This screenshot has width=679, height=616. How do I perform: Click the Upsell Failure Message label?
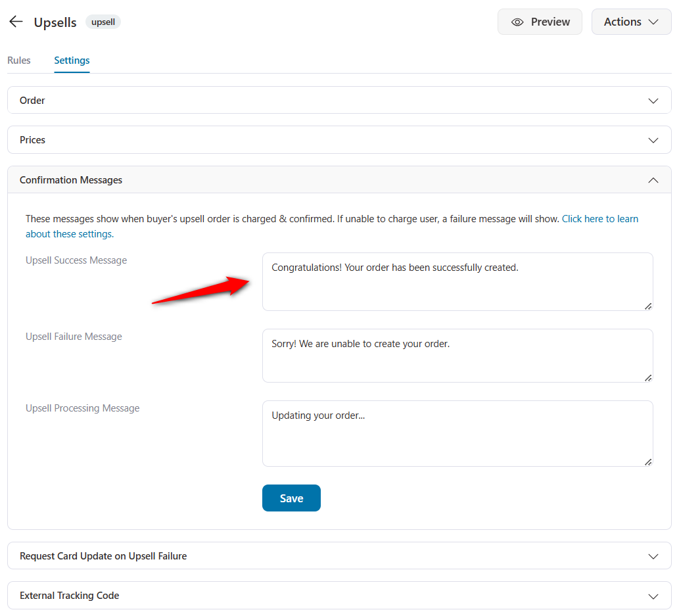74,337
